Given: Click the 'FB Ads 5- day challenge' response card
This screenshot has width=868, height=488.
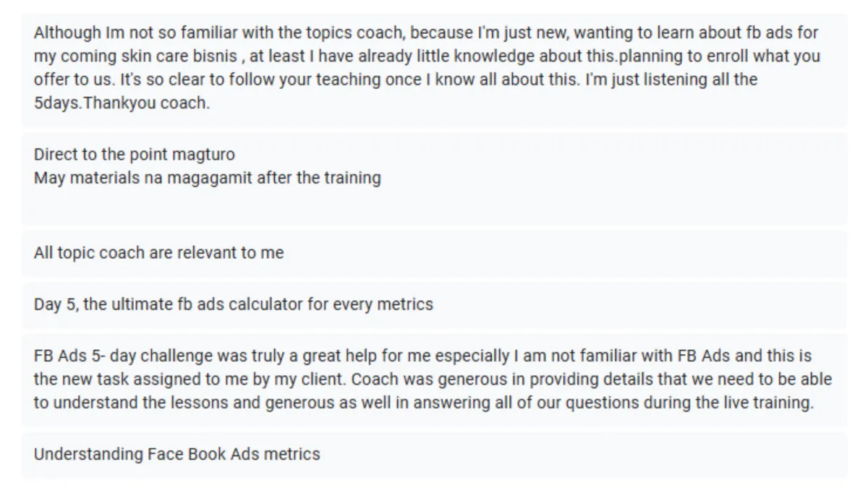Looking at the screenshot, I should [x=434, y=380].
